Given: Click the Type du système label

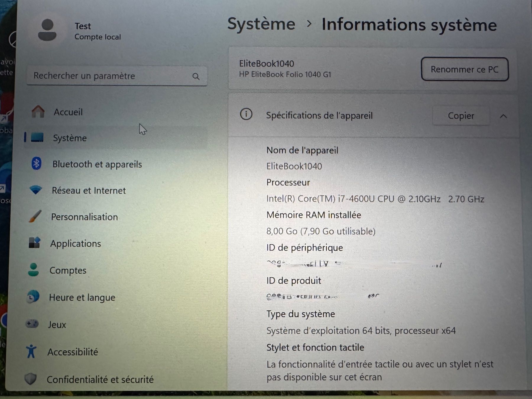Looking at the screenshot, I should point(301,314).
